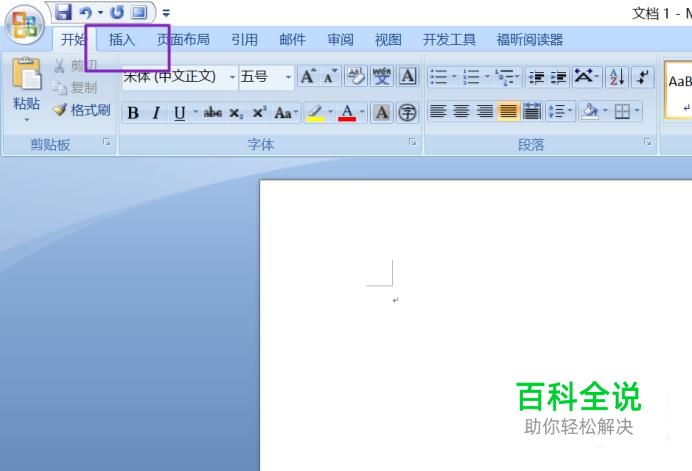Switch to the 开始 tab

73,40
